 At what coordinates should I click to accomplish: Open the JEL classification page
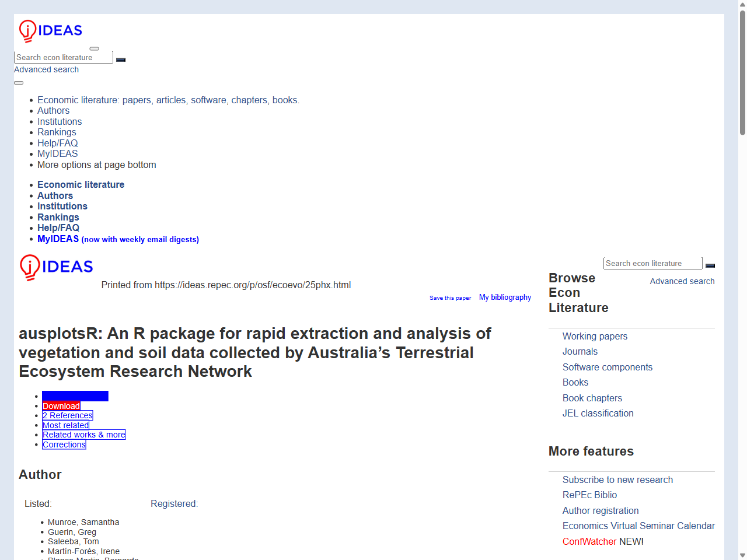(x=598, y=413)
